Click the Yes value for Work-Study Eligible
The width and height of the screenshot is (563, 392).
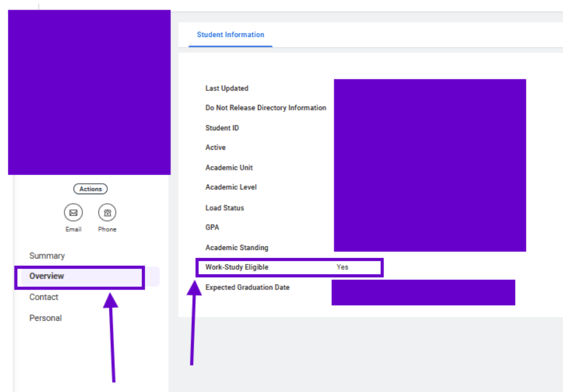pos(343,268)
